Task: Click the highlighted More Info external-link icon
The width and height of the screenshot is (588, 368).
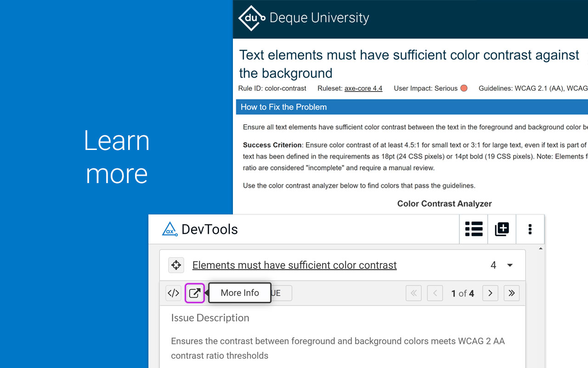Action: click(194, 293)
